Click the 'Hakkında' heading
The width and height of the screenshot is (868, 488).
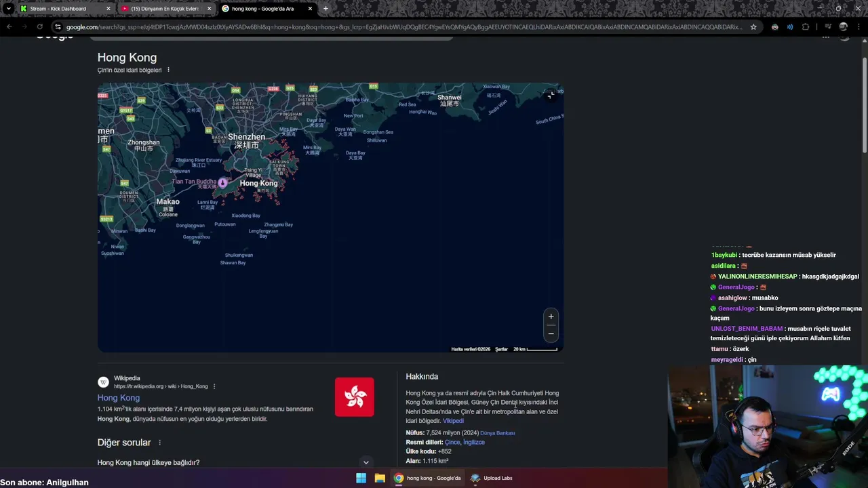tap(422, 376)
